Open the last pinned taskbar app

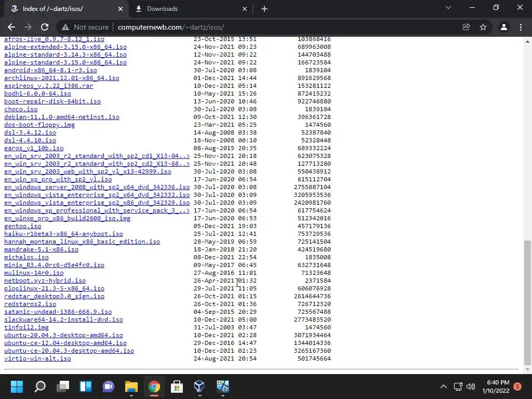click(x=222, y=387)
